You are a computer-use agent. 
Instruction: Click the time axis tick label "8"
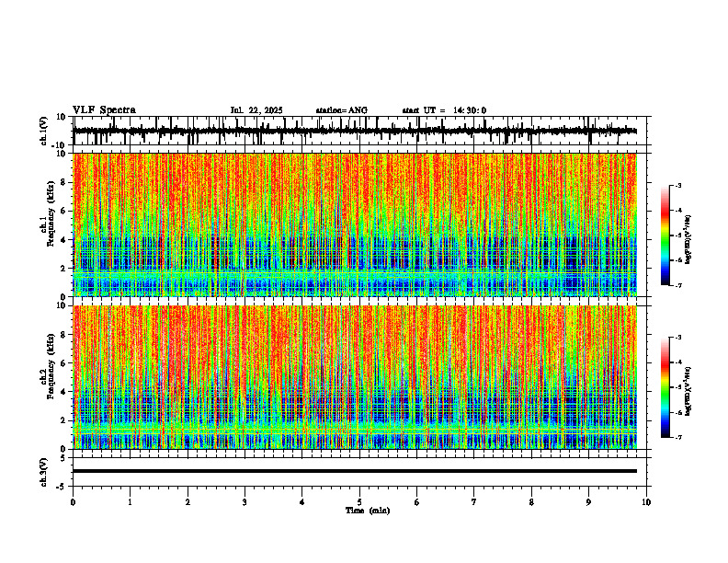[531, 502]
